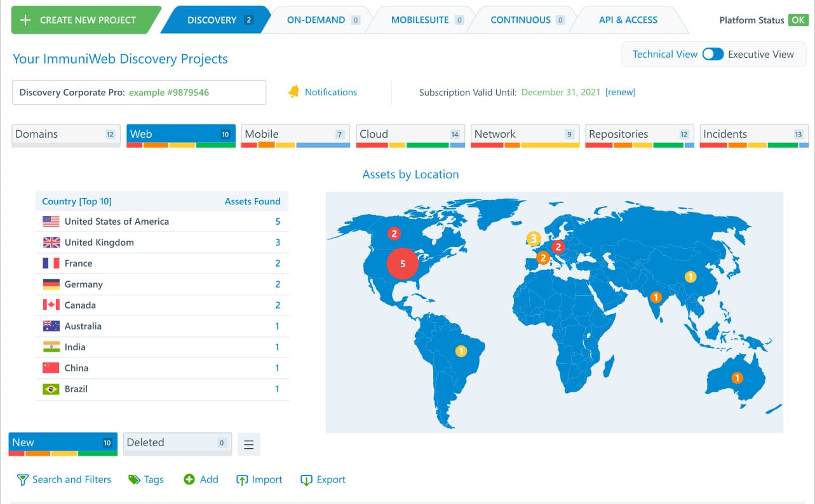Click the Assets by Location heading
815x504 pixels.
(410, 175)
